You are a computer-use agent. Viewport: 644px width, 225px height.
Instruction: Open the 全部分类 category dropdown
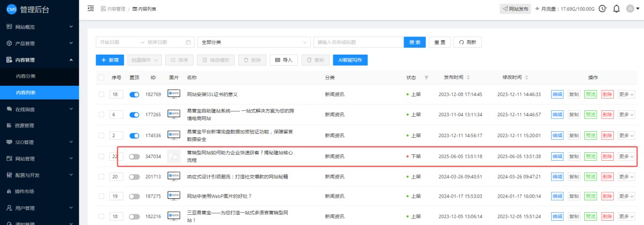(x=254, y=42)
